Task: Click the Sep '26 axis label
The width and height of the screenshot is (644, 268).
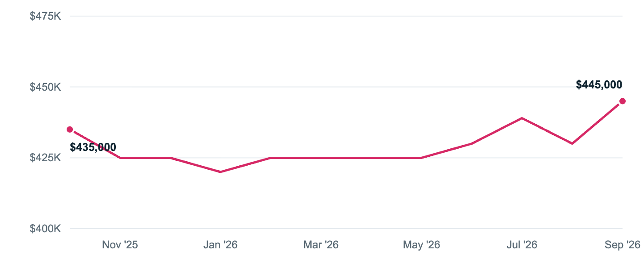Action: pos(623,245)
